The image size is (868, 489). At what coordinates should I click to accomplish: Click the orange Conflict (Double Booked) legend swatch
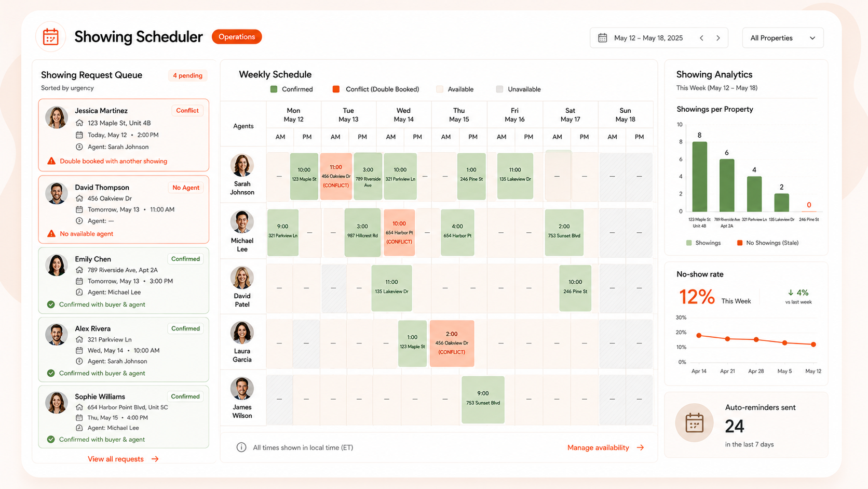336,89
